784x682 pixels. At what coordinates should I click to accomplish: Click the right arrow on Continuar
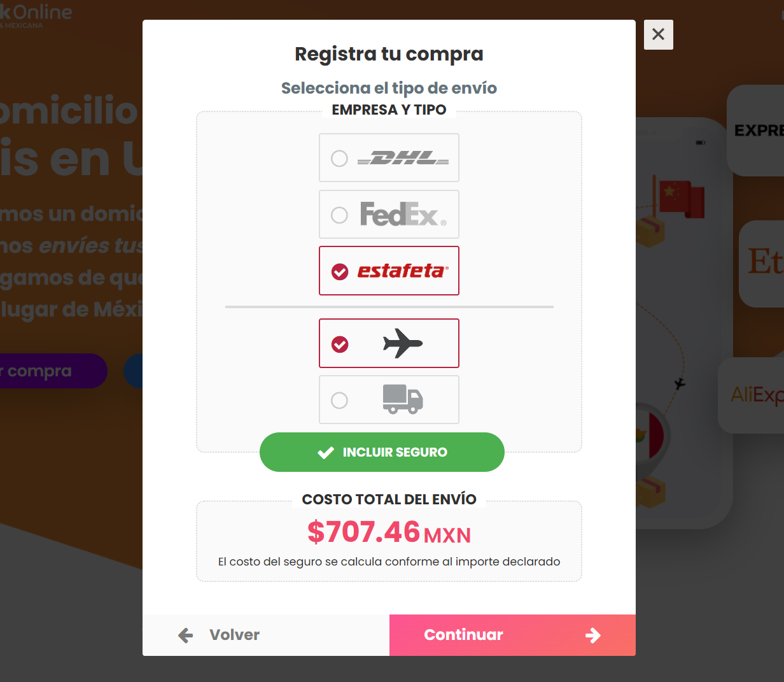593,636
